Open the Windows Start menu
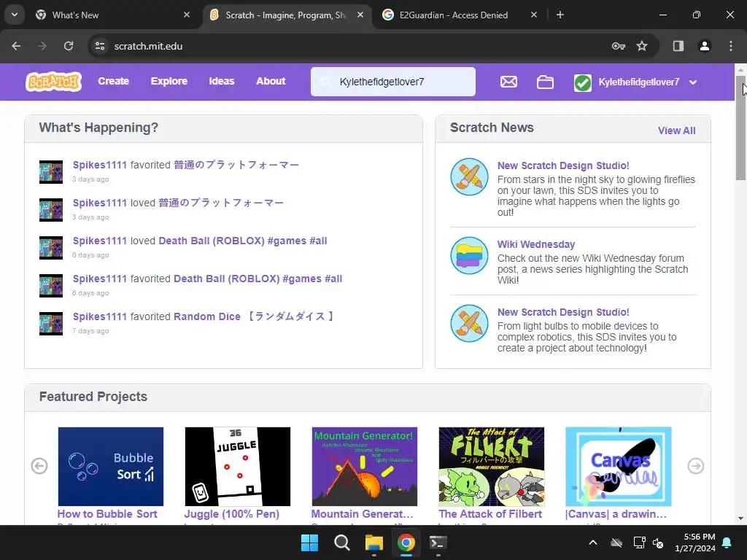The width and height of the screenshot is (747, 560). pyautogui.click(x=309, y=542)
